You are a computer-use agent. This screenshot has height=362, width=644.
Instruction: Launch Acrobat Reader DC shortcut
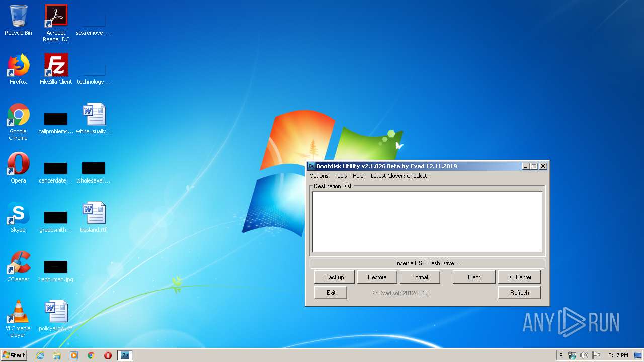(56, 23)
